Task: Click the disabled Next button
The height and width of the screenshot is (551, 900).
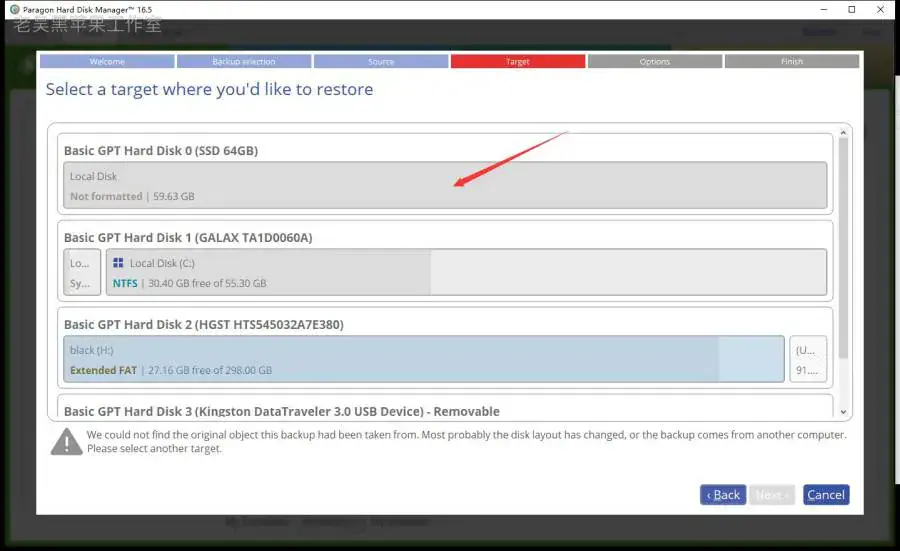Action: pos(772,495)
